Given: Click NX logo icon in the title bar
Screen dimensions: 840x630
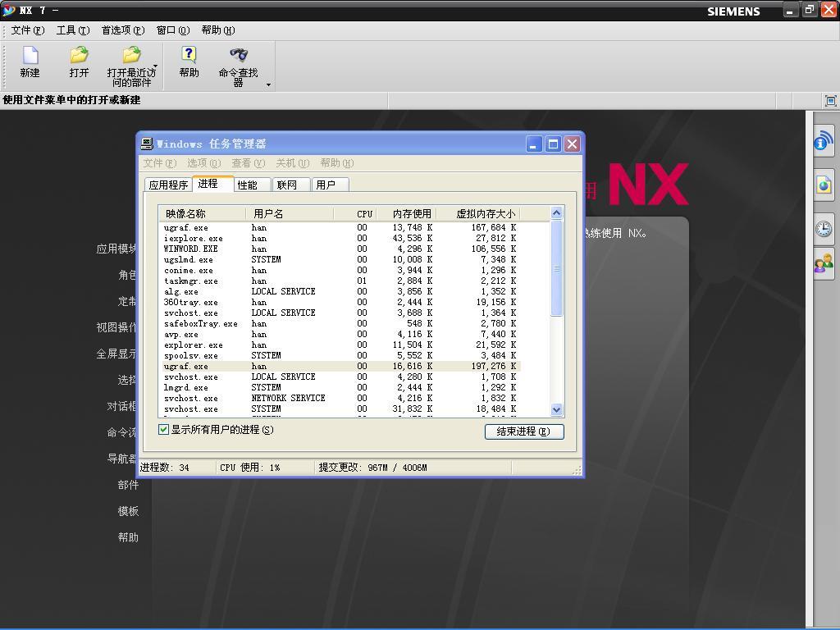Looking at the screenshot, I should (x=8, y=10).
